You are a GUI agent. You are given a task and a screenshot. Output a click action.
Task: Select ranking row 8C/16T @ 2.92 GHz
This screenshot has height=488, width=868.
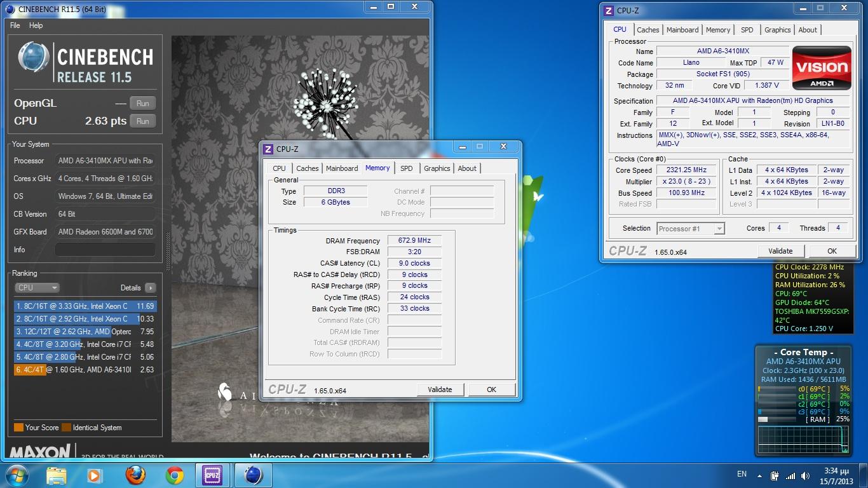[x=85, y=319]
